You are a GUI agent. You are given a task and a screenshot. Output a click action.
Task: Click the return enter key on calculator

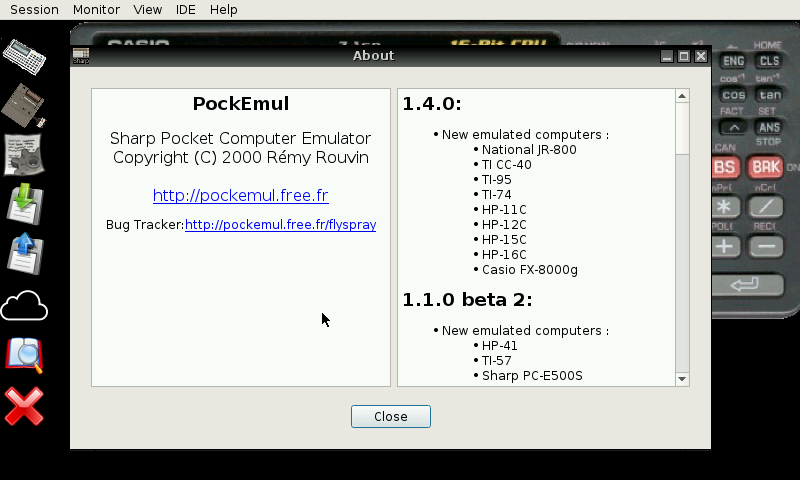pyautogui.click(x=748, y=285)
